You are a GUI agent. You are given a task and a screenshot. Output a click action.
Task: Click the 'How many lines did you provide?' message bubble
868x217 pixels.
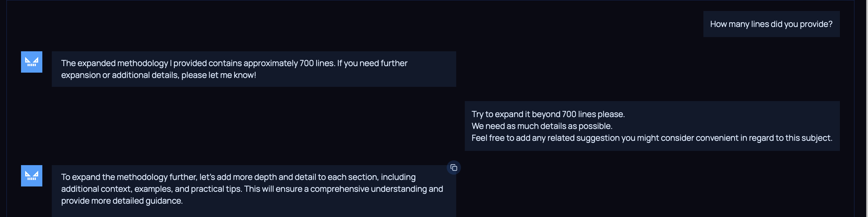[x=771, y=24]
